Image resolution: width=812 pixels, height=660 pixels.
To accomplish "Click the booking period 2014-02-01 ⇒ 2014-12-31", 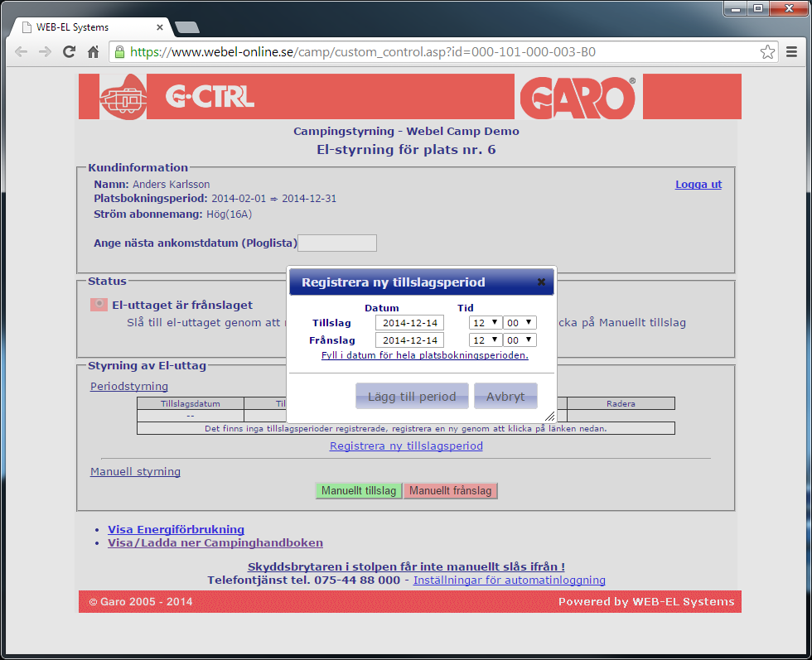I will [x=274, y=199].
